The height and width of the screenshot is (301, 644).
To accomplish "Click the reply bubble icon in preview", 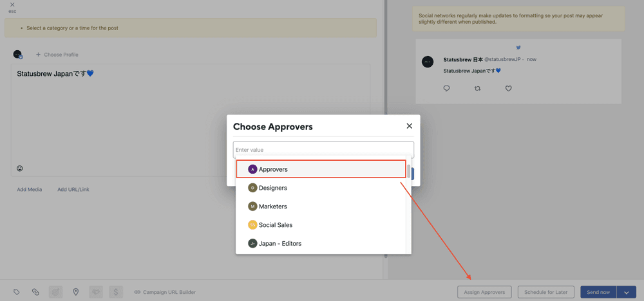I will (x=447, y=89).
